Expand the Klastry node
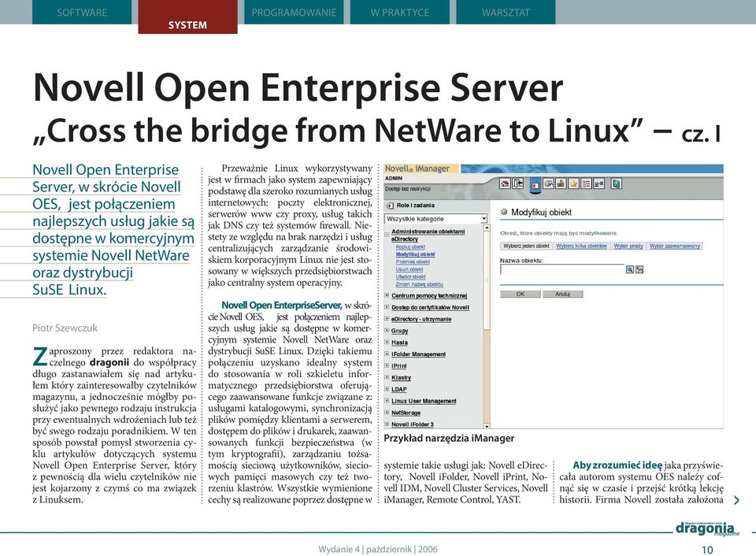This screenshot has width=756, height=556. click(387, 377)
